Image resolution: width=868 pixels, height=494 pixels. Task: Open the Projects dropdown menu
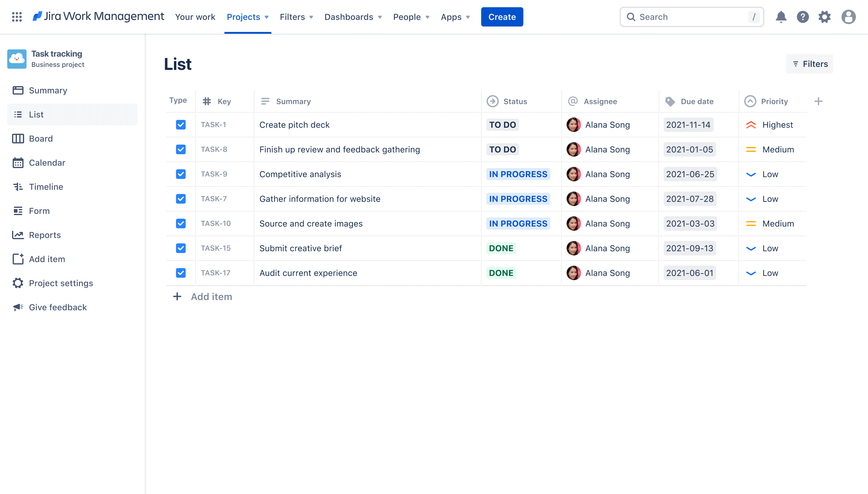(247, 17)
